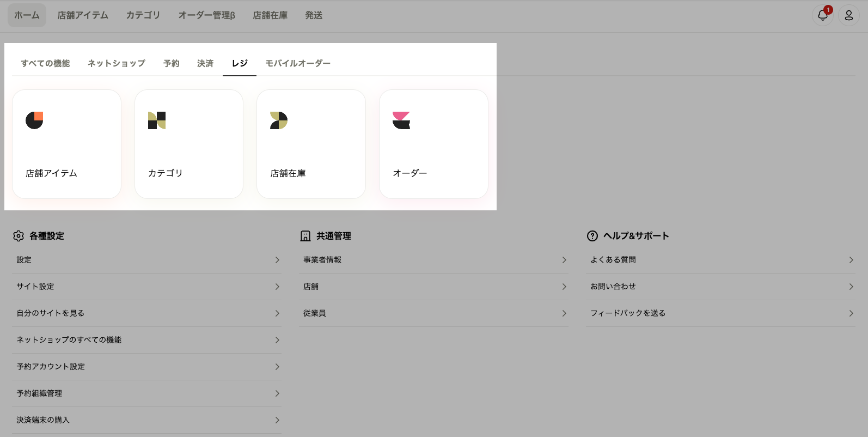The image size is (868, 437).
Task: Open the 決済端末の購入 link
Action: point(147,420)
